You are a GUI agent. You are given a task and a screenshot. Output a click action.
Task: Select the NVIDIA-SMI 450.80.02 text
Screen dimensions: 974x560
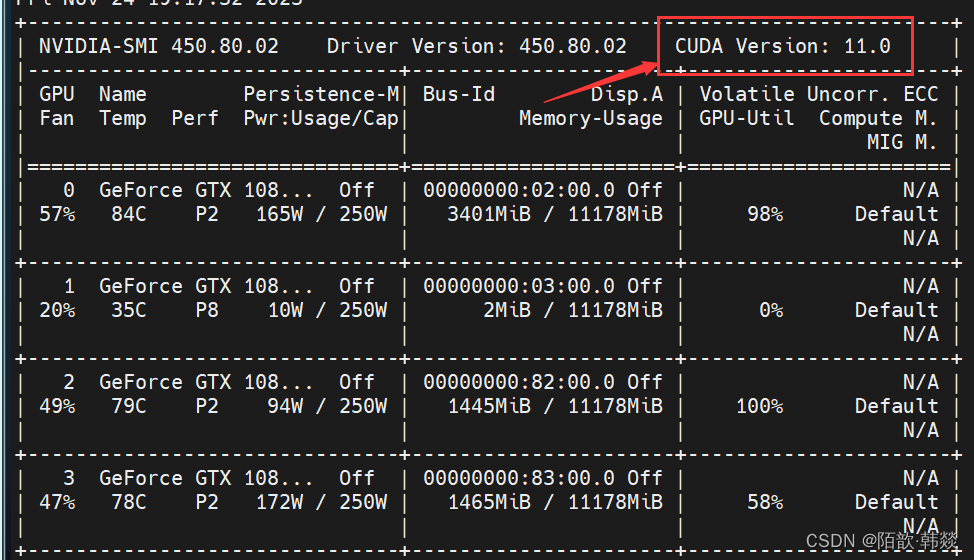(x=159, y=46)
